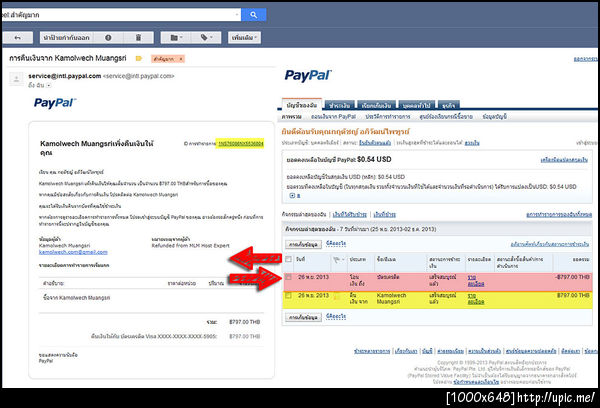This screenshot has height=408, width=600.
Task: Click the dotted link beside the lower grey button
Action: (x=336, y=317)
